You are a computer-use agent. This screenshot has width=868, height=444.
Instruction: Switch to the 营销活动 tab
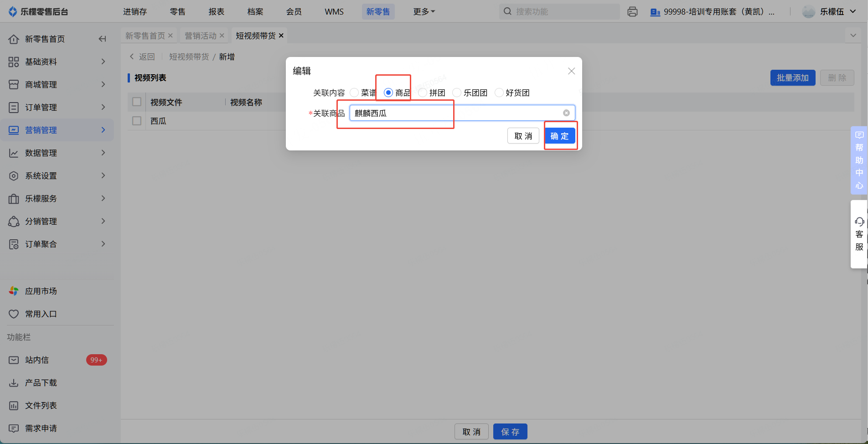click(201, 36)
